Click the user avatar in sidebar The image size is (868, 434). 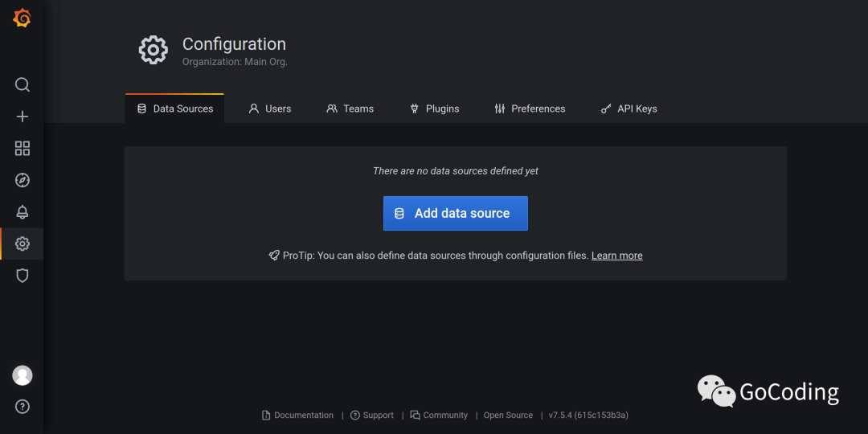point(23,375)
